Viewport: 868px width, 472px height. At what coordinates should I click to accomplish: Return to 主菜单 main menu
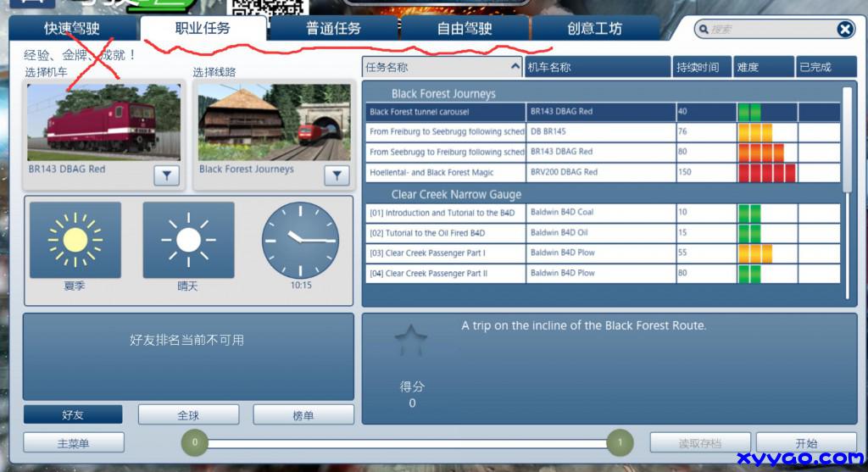point(73,443)
